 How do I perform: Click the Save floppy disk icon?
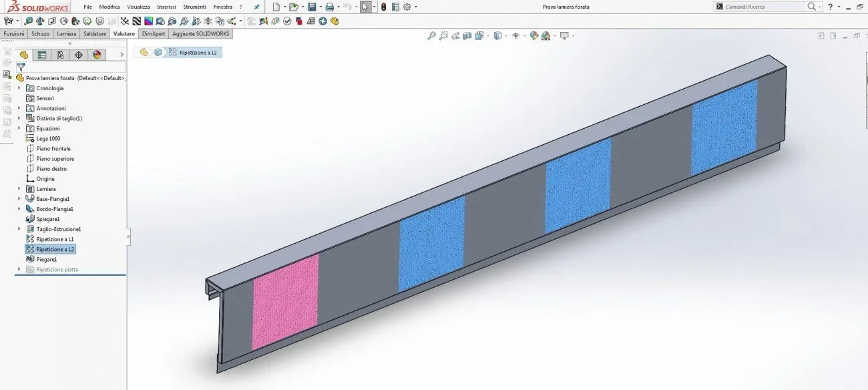(x=312, y=7)
